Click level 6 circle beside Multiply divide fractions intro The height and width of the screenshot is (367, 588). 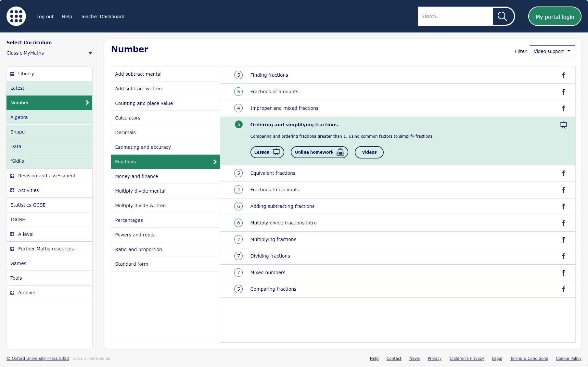point(238,223)
